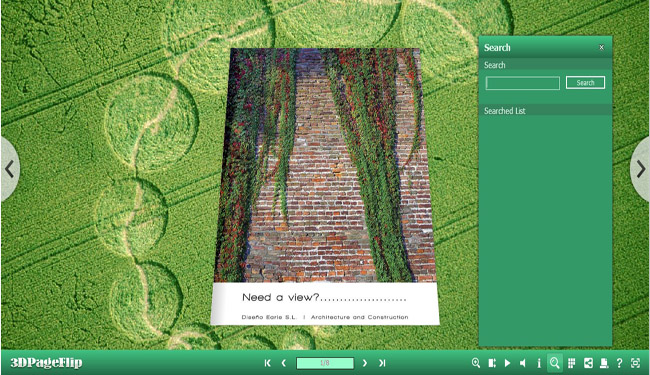Open help via the question mark icon
This screenshot has height=375, width=650.
(x=619, y=363)
